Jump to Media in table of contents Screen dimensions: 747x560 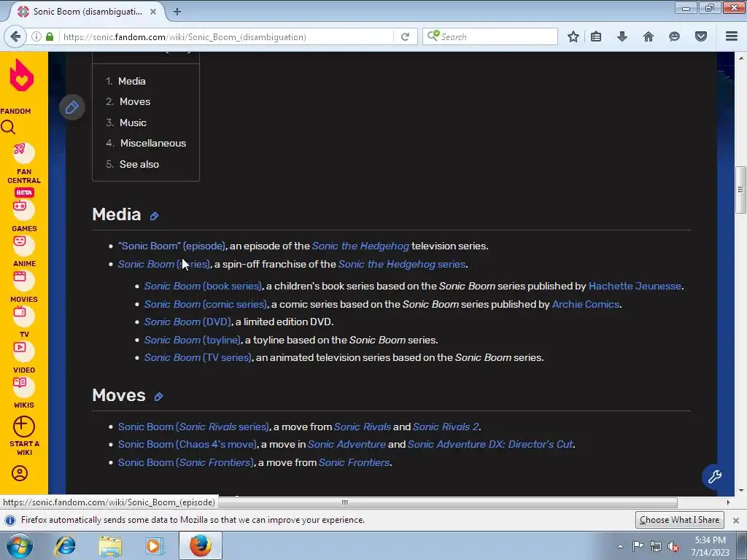coord(132,81)
